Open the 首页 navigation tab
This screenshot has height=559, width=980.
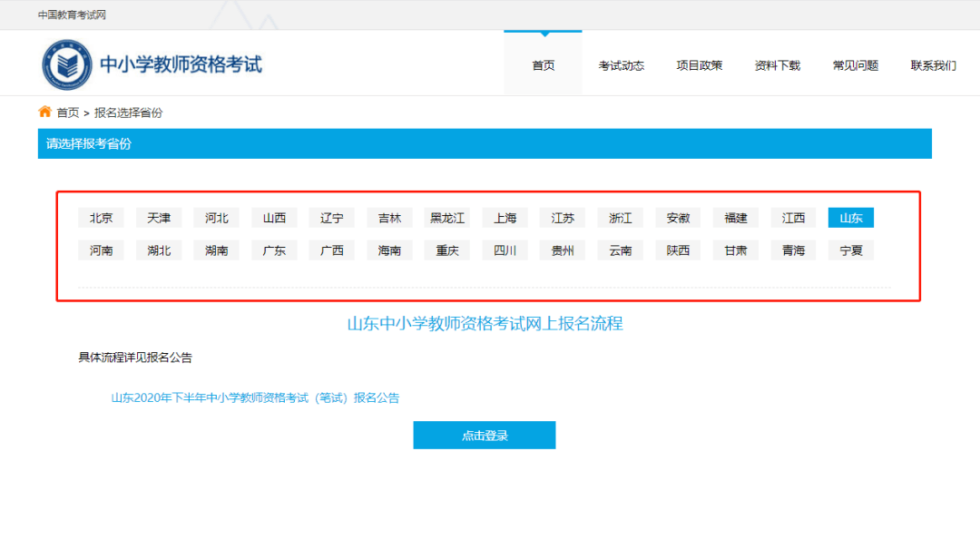point(544,65)
